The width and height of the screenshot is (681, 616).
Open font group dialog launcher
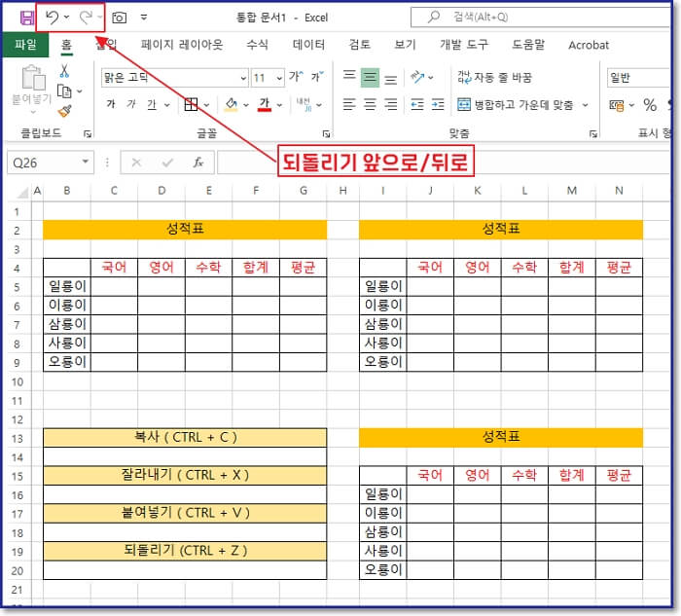(326, 133)
